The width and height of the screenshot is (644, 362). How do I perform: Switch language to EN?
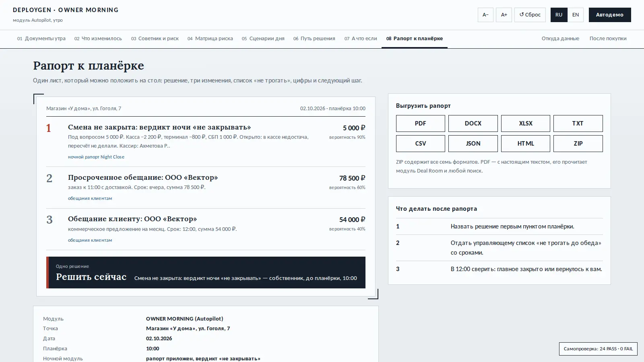click(x=576, y=15)
